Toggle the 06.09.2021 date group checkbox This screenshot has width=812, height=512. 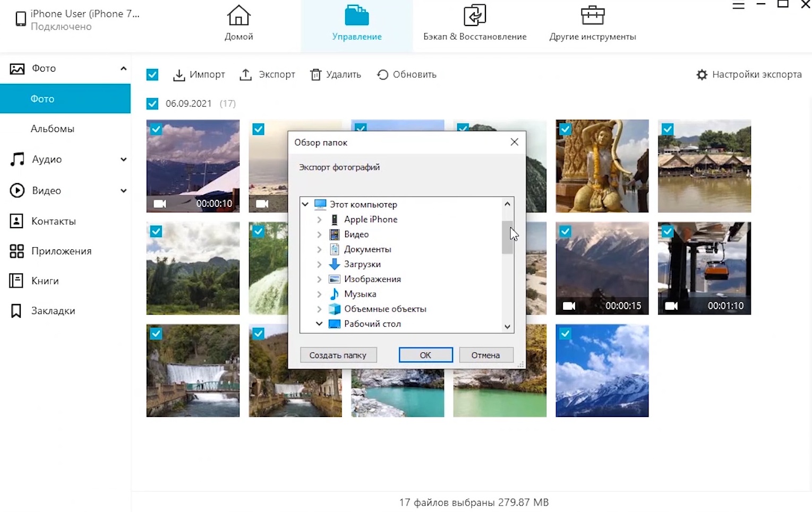(x=152, y=103)
